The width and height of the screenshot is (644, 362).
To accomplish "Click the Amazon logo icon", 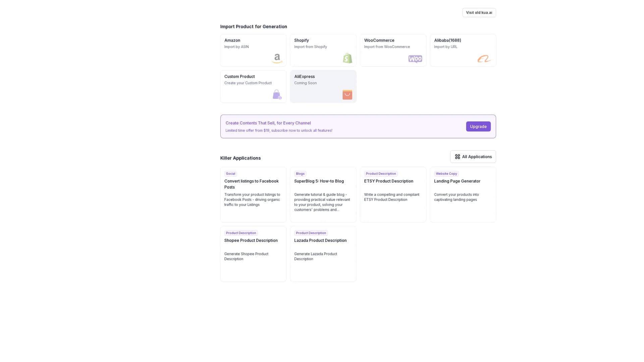I will (x=277, y=58).
